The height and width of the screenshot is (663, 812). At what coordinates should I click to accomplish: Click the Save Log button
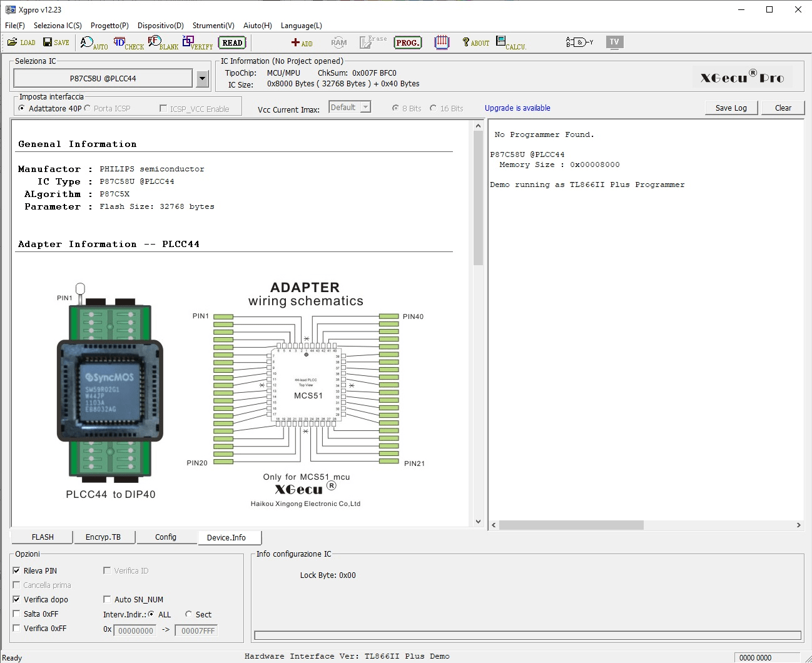coord(731,108)
